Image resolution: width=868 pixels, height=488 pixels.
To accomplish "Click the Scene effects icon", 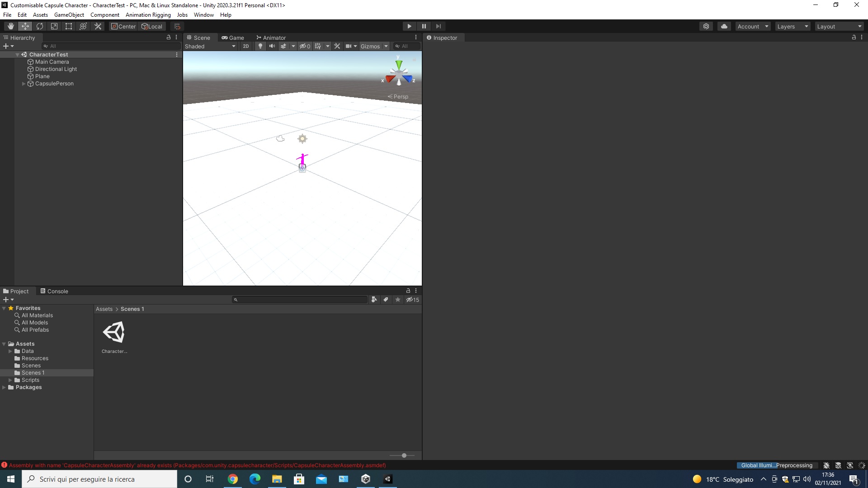I will pos(283,46).
